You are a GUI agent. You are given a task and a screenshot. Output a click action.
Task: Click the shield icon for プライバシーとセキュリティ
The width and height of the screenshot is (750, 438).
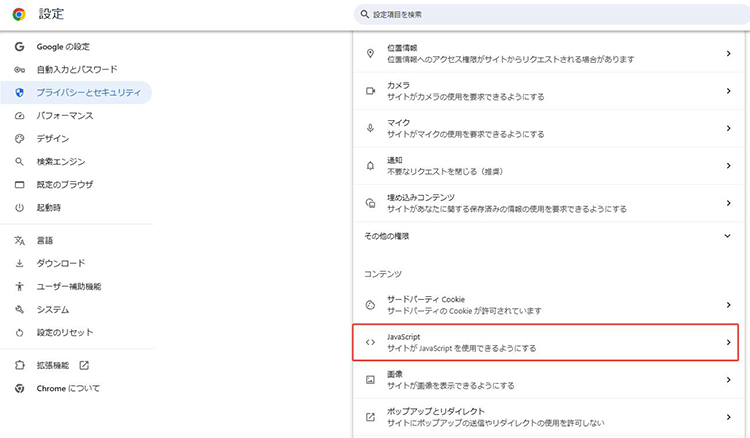coord(19,93)
